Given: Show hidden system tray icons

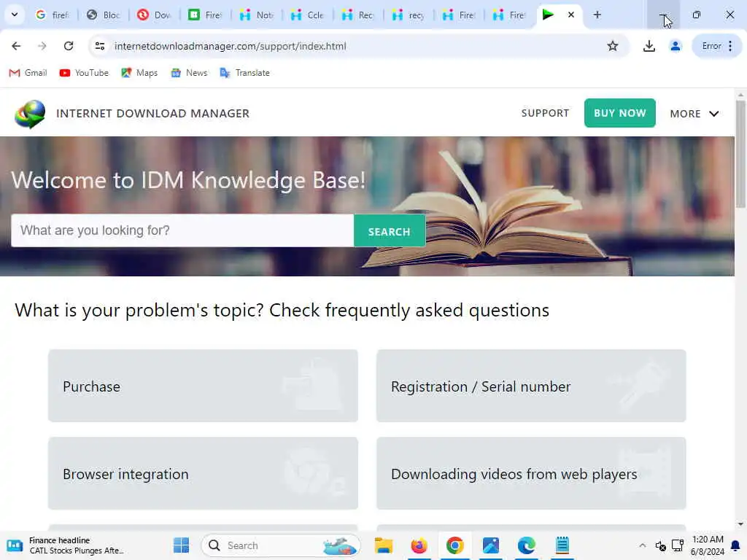Looking at the screenshot, I should tap(642, 545).
